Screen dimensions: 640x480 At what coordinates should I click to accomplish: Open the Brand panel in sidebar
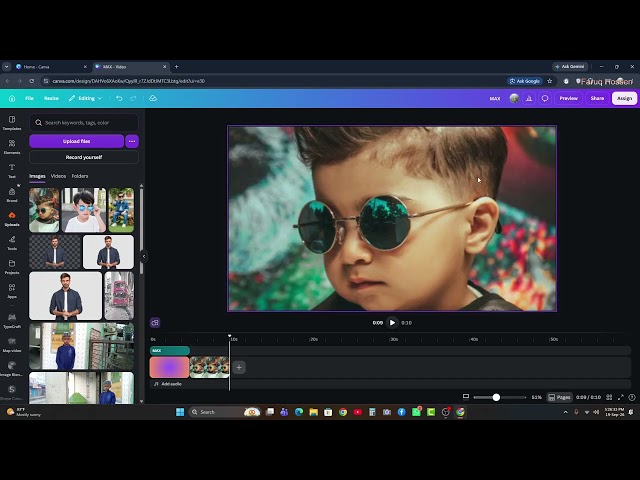coord(12,195)
